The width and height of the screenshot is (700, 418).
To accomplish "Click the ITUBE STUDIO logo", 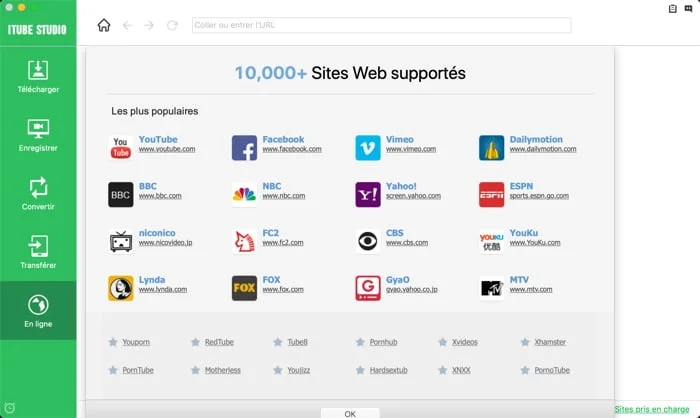I will tap(37, 30).
